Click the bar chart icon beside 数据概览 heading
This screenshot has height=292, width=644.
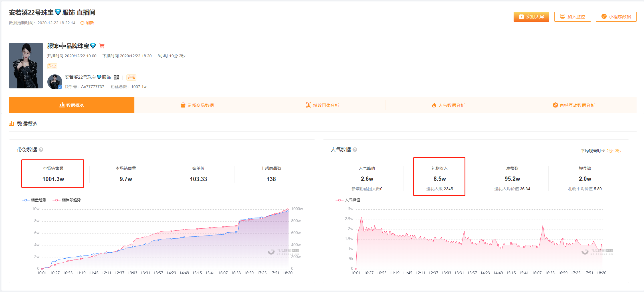[11, 123]
